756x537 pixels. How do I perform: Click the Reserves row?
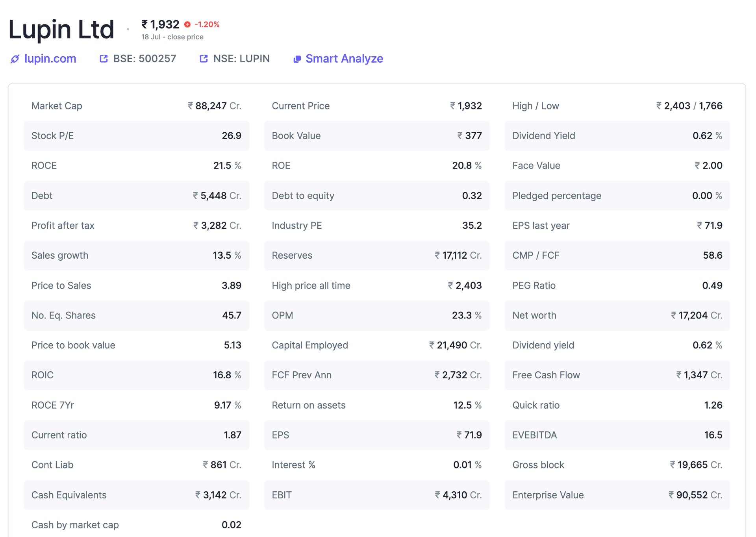click(377, 256)
